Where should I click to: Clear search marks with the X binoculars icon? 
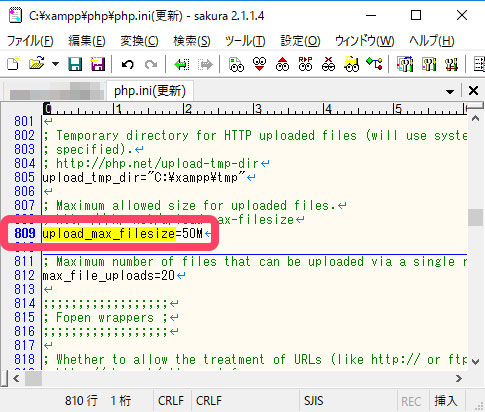coord(328,64)
